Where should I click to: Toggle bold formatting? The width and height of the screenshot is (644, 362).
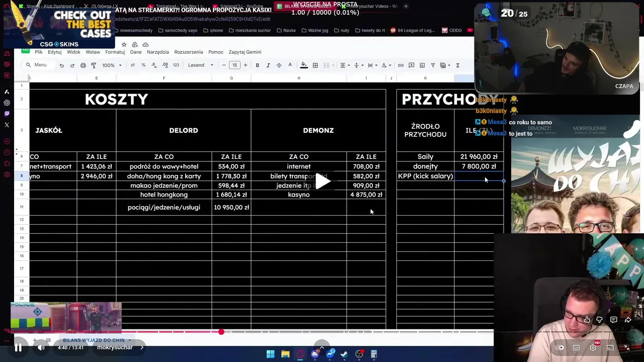257,65
